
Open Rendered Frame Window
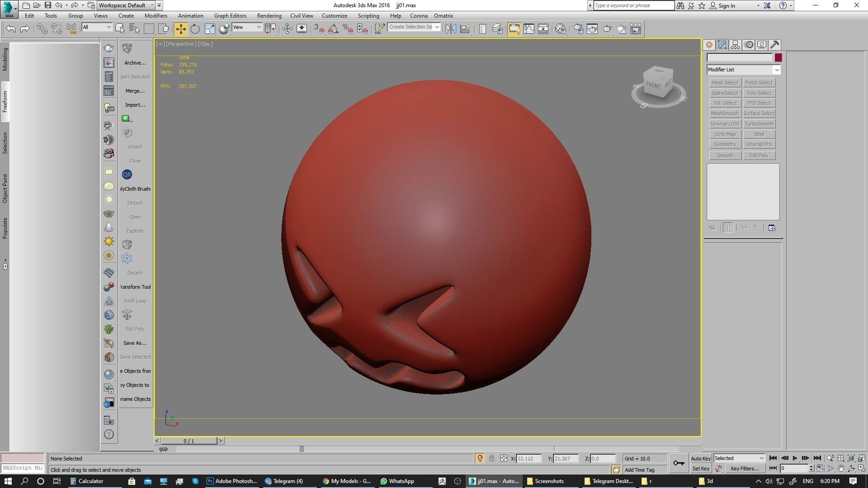click(592, 29)
